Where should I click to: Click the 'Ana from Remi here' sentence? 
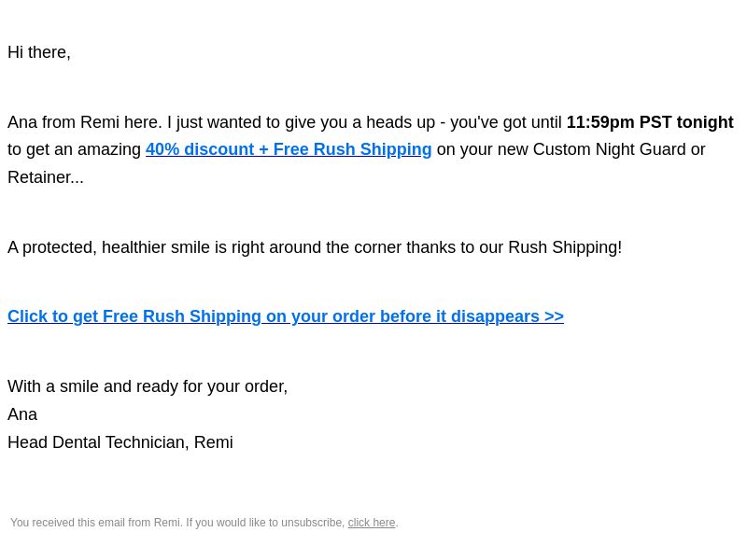click(x=84, y=122)
